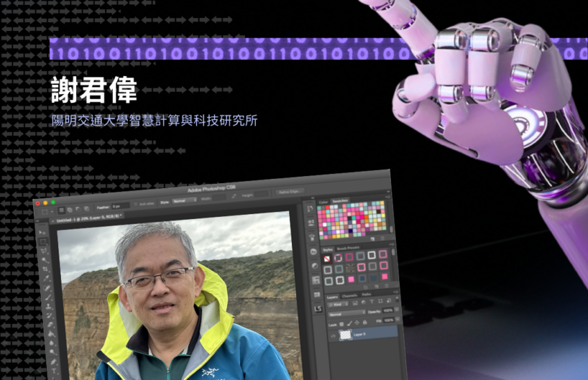
Task: Open the Swatches panel menu
Action: point(388,197)
